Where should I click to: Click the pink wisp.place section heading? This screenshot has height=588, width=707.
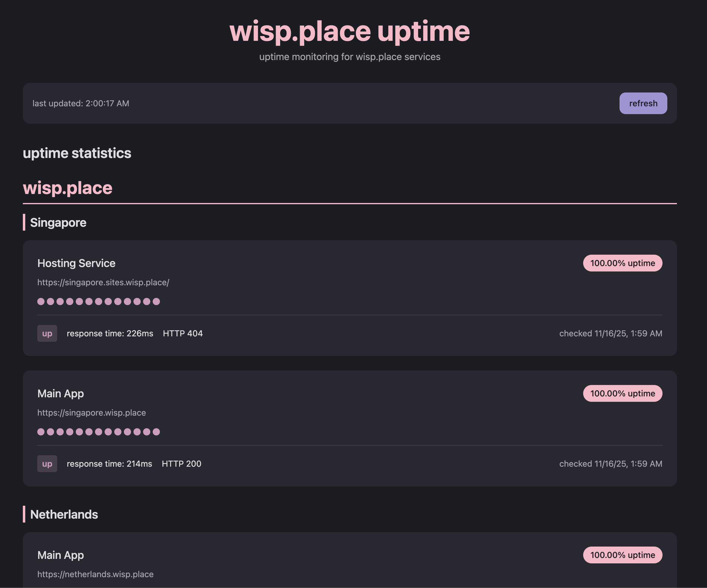point(67,188)
